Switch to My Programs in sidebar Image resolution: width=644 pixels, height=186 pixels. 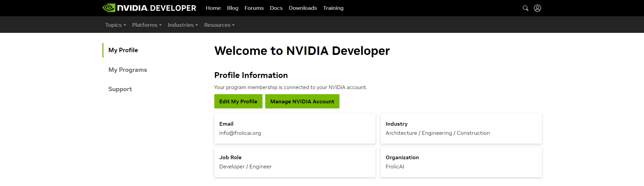tap(128, 70)
